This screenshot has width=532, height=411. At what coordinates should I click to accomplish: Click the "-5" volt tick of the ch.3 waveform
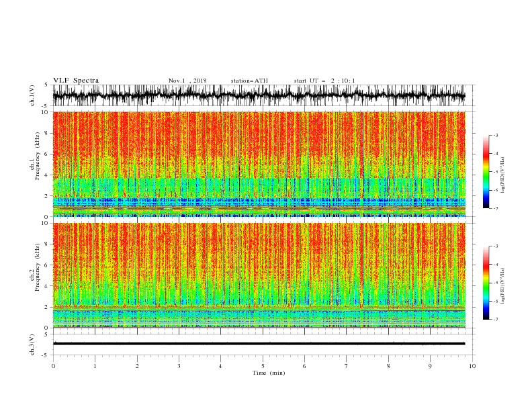coord(45,355)
